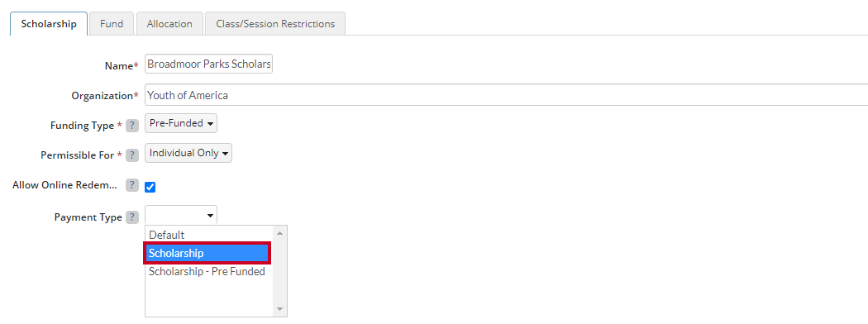The image size is (868, 324).
Task: Select the Scholarship tab
Action: coord(49,24)
